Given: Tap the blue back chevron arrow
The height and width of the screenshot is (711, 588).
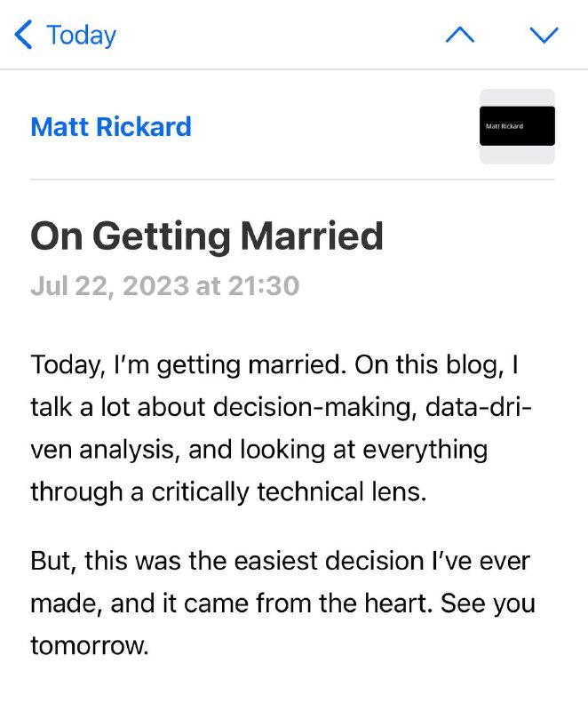Looking at the screenshot, I should 24,35.
